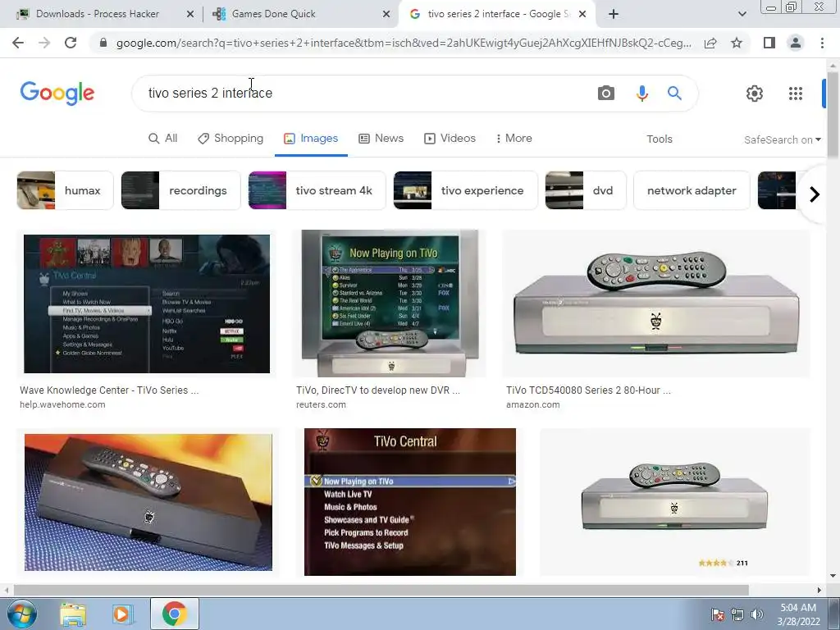Reload the current page
This screenshot has height=630, width=840.
[x=71, y=43]
